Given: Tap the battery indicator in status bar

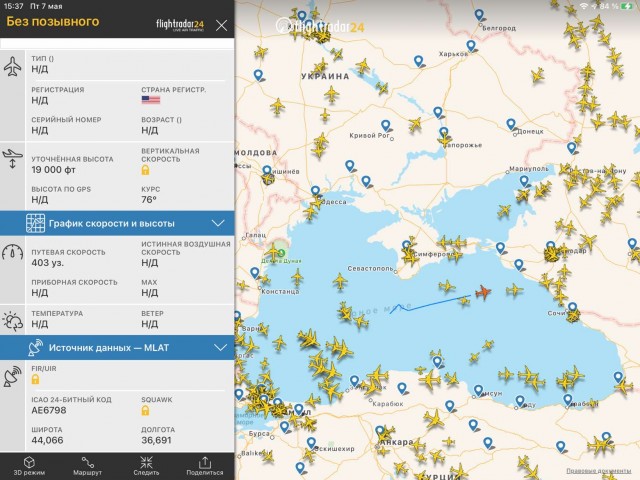Looking at the screenshot, I should pos(627,6).
